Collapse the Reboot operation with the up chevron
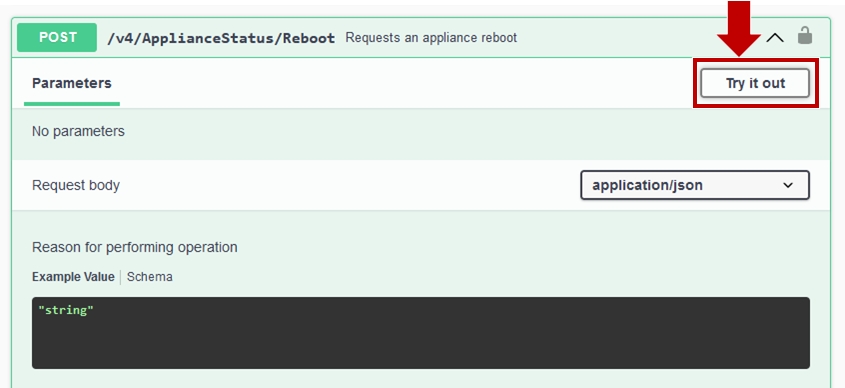The image size is (845, 388). pos(775,38)
